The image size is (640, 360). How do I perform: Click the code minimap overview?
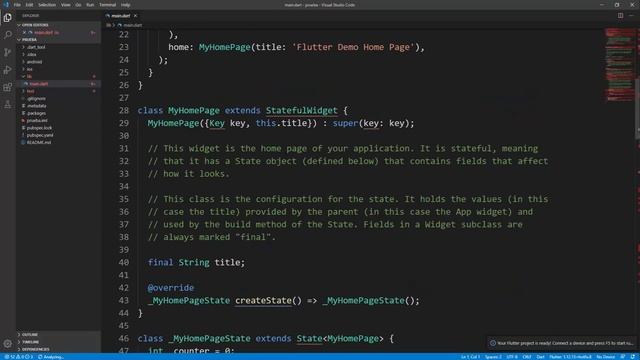click(x=620, y=65)
